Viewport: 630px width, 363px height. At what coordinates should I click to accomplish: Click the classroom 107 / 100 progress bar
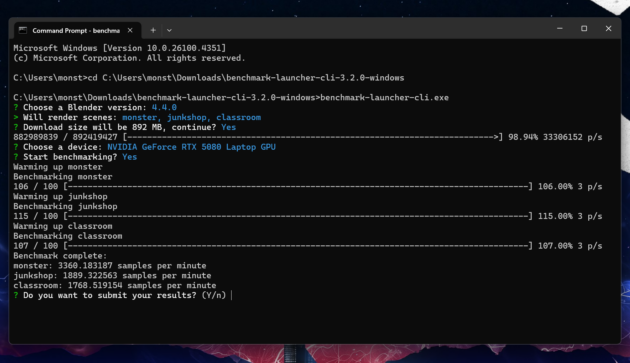298,246
